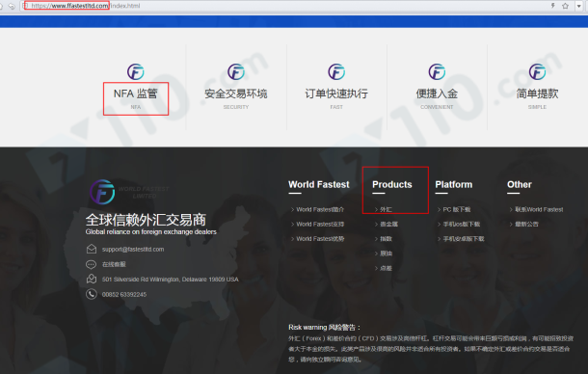Click the map pin icon beside the address

tap(92, 280)
